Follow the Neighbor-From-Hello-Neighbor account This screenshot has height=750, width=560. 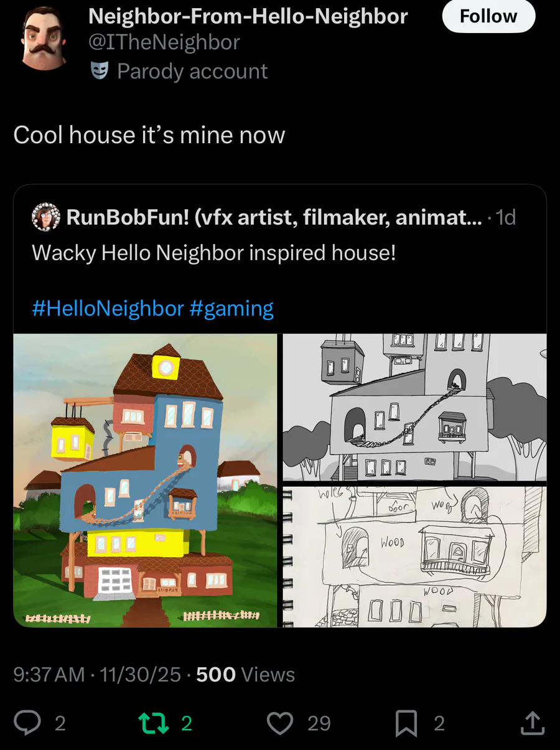pos(488,16)
